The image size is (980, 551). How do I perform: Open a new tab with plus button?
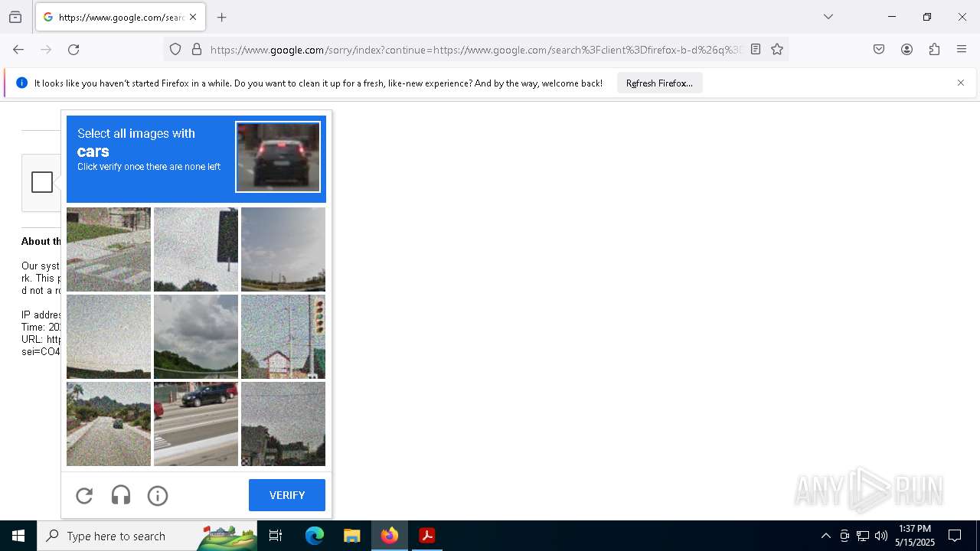click(x=221, y=17)
